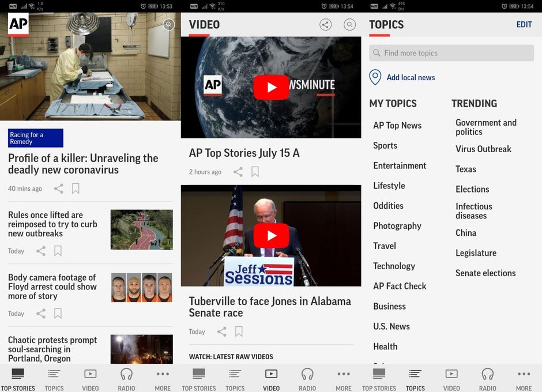The image size is (542, 392).
Task: Share the 'Rules once lifted' story
Action: pyautogui.click(x=41, y=251)
